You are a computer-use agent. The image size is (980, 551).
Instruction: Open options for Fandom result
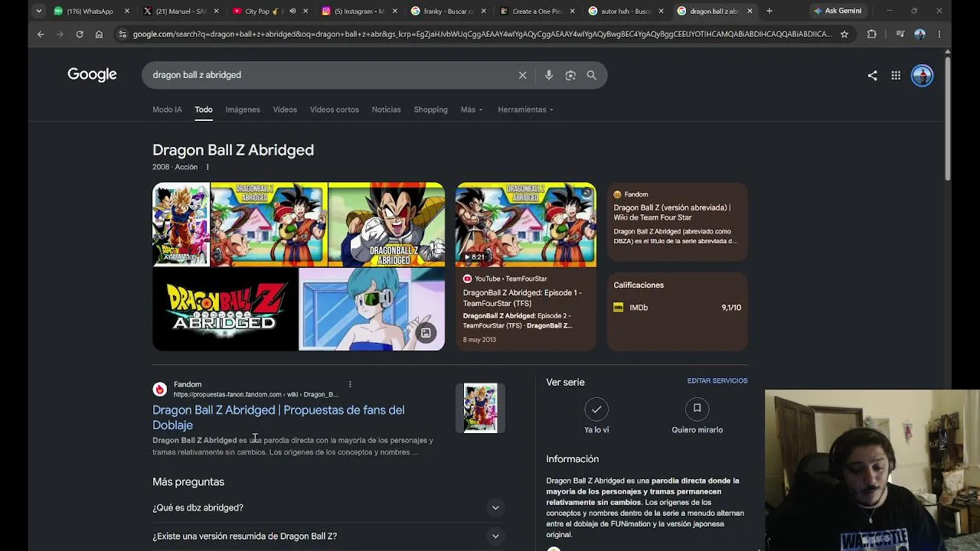click(x=350, y=384)
